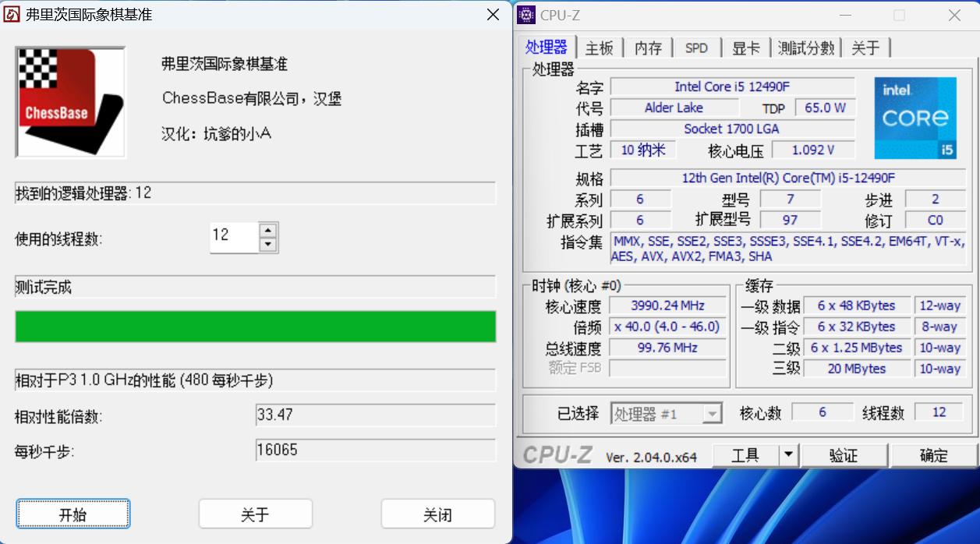Click the CPU-Z application icon in title bar
The width and height of the screenshot is (980, 544).
[526, 15]
